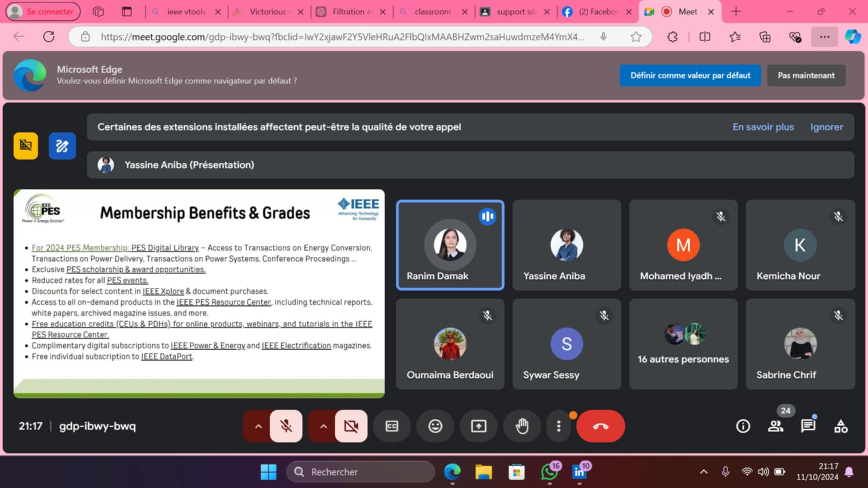
Task: Open emoji reactions button
Action: pos(435,426)
